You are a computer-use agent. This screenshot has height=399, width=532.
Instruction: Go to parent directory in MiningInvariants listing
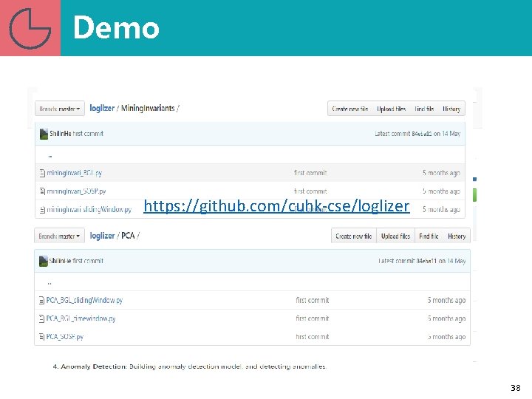coord(50,156)
